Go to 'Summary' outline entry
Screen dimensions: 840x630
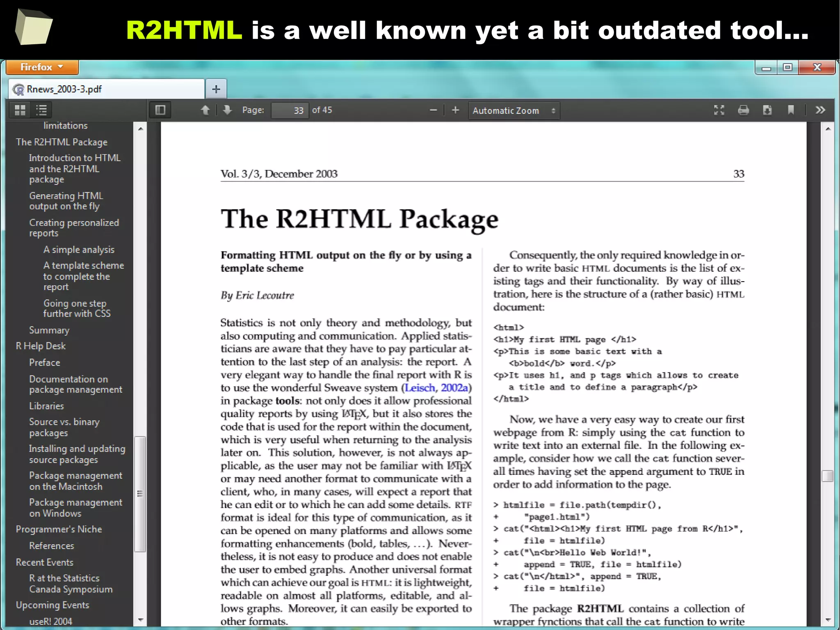pyautogui.click(x=49, y=330)
